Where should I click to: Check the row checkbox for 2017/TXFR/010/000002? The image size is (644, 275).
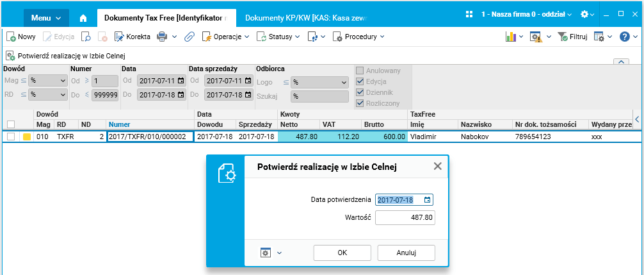tap(11, 137)
